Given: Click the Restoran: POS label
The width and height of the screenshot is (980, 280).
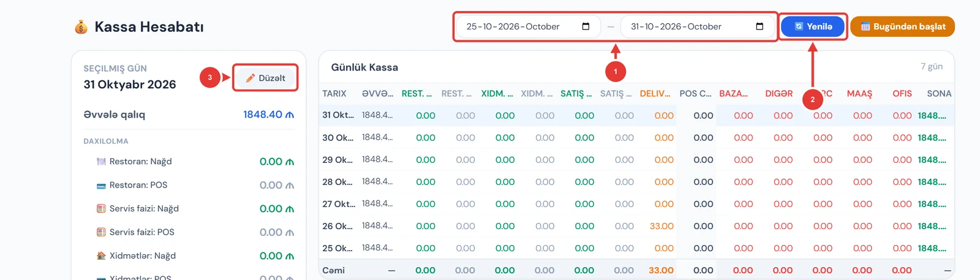Looking at the screenshot, I should click(138, 185).
